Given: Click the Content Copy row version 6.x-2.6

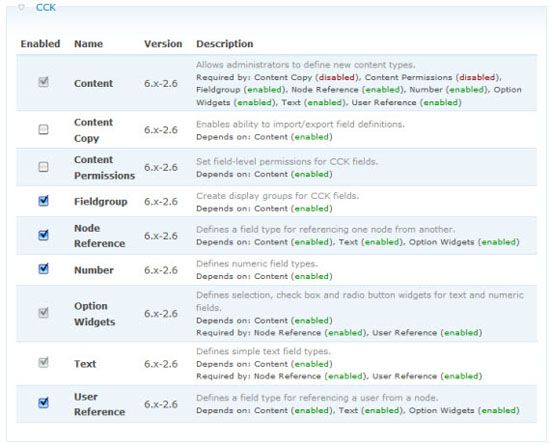Looking at the screenshot, I should click(161, 130).
